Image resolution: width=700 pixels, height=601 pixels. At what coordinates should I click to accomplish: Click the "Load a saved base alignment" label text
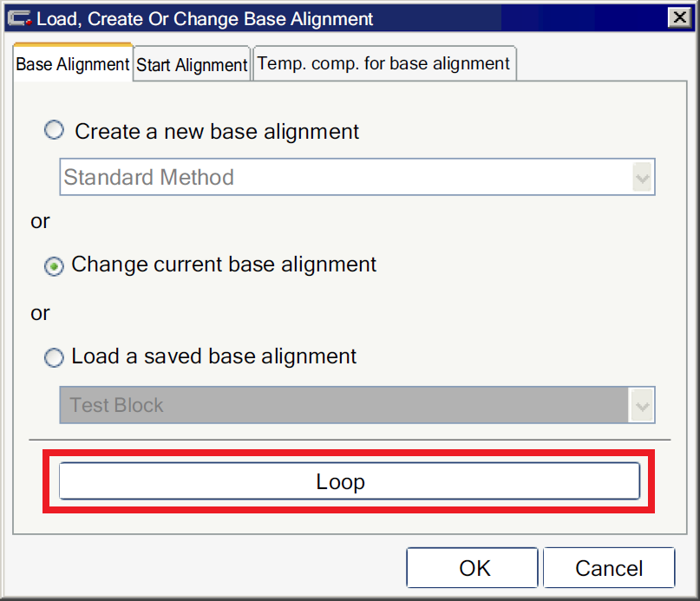[x=213, y=356]
